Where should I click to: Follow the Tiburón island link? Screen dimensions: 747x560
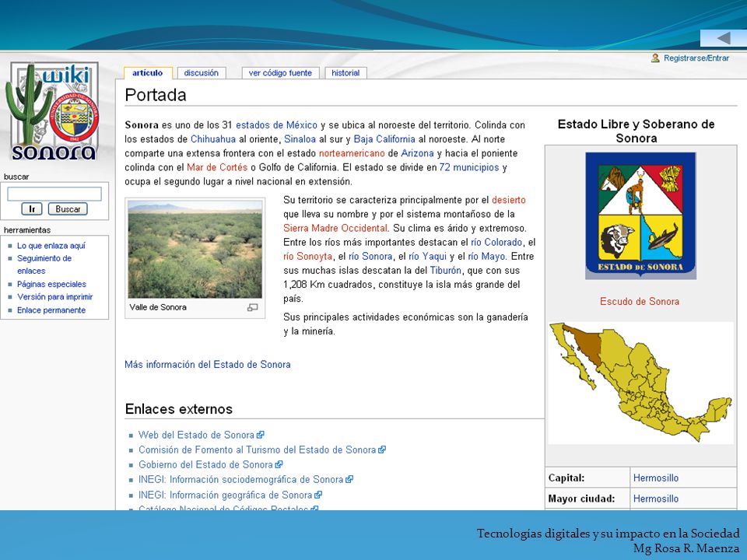[445, 271]
